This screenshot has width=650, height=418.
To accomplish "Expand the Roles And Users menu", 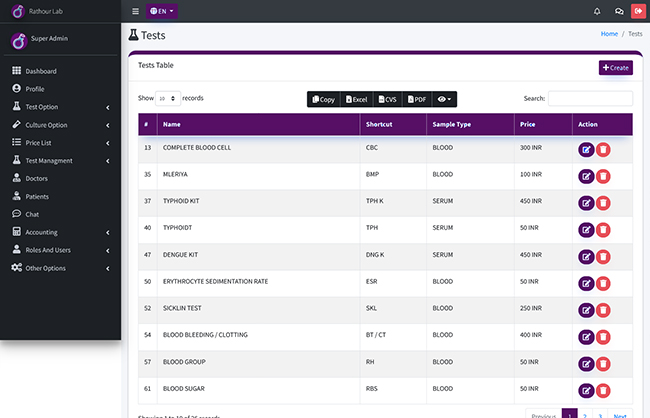I will pyautogui.click(x=61, y=250).
